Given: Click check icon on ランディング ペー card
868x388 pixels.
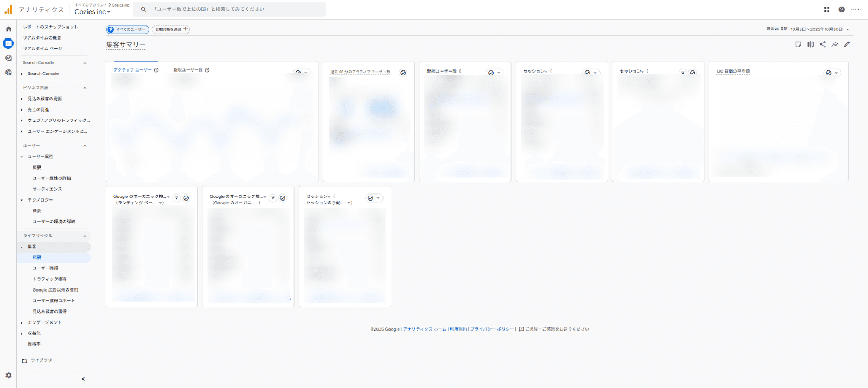Looking at the screenshot, I should tap(186, 198).
